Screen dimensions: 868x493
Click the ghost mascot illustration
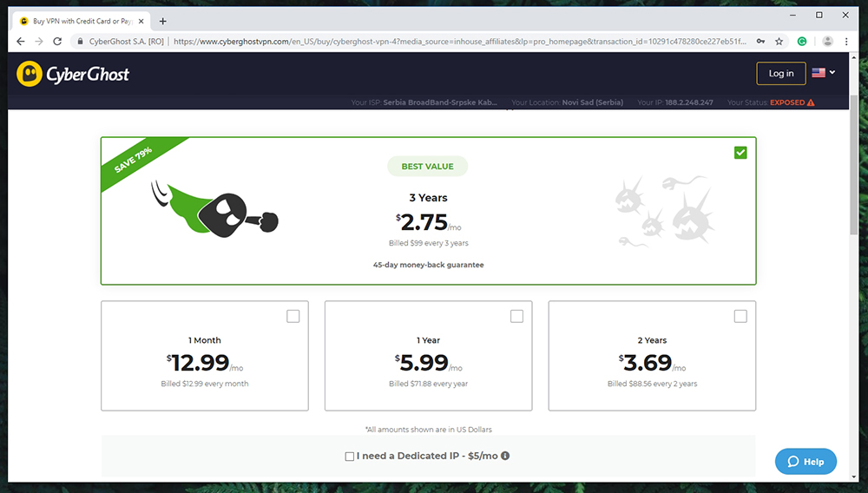(214, 209)
